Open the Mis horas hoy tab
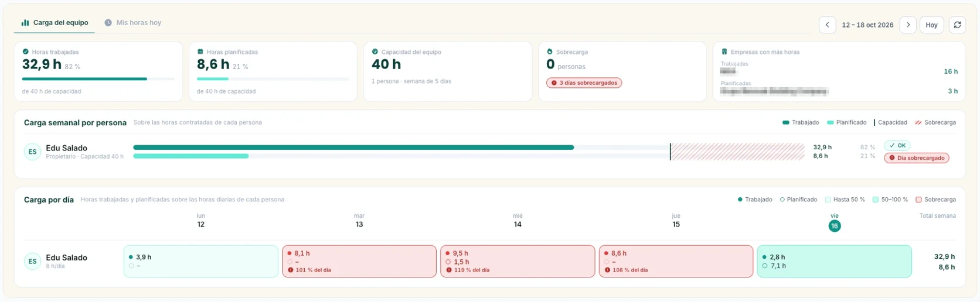Screen dimensions: 980x302 point(132,23)
